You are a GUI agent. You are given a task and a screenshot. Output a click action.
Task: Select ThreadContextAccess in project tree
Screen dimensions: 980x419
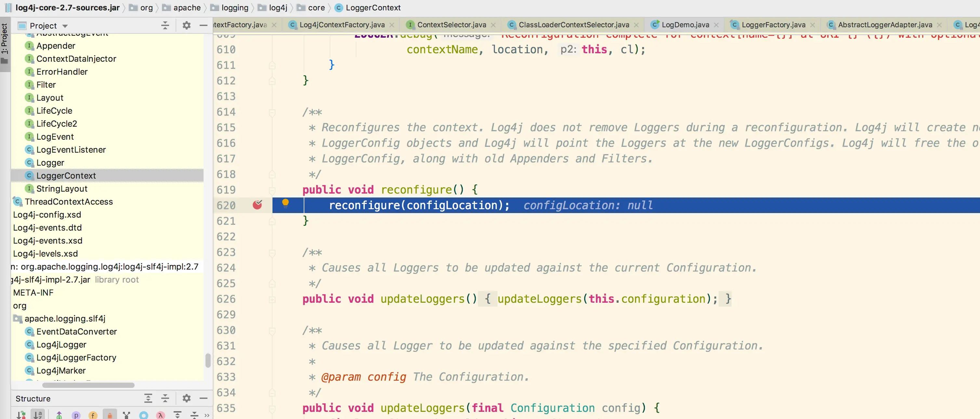coord(69,201)
